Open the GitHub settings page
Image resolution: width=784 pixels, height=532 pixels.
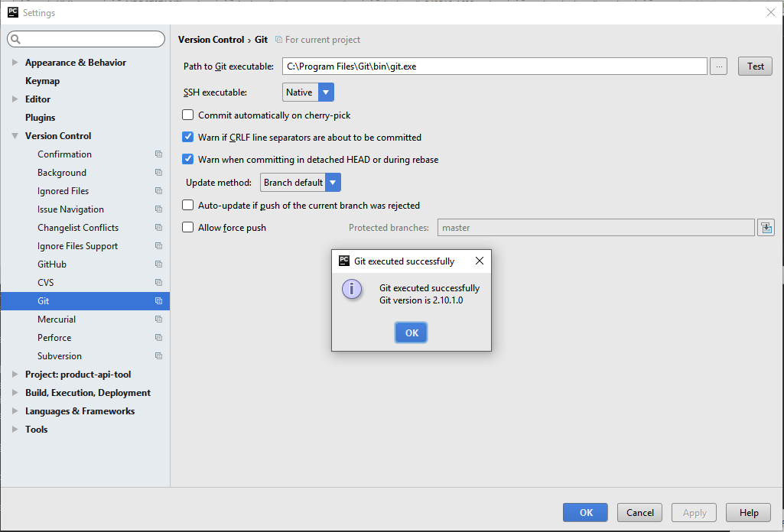[x=52, y=264]
